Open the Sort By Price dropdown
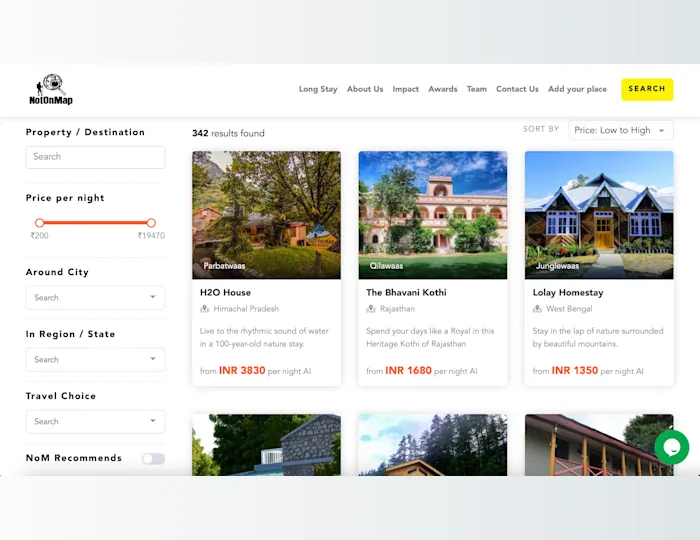This screenshot has width=700, height=540. click(621, 130)
